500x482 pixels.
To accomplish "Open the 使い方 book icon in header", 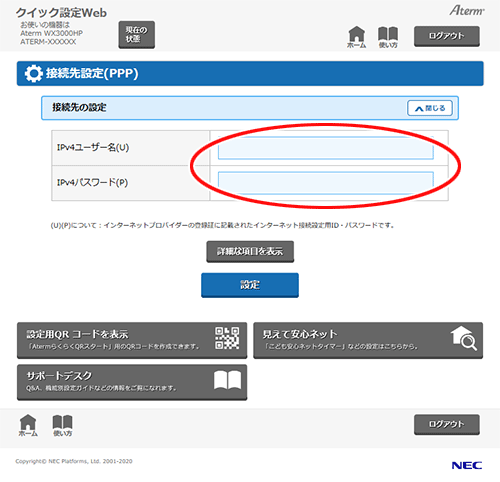I will tap(388, 37).
